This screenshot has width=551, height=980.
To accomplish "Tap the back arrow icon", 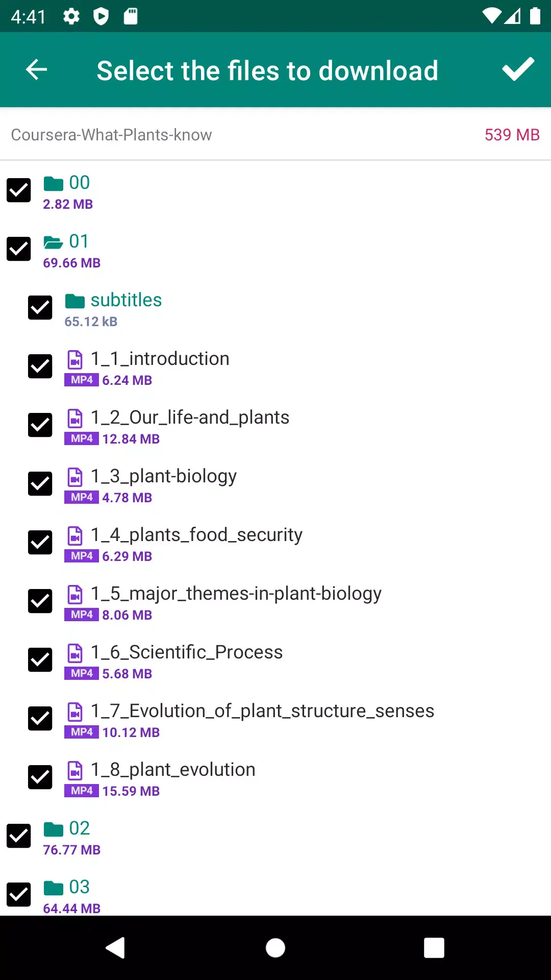I will click(36, 70).
